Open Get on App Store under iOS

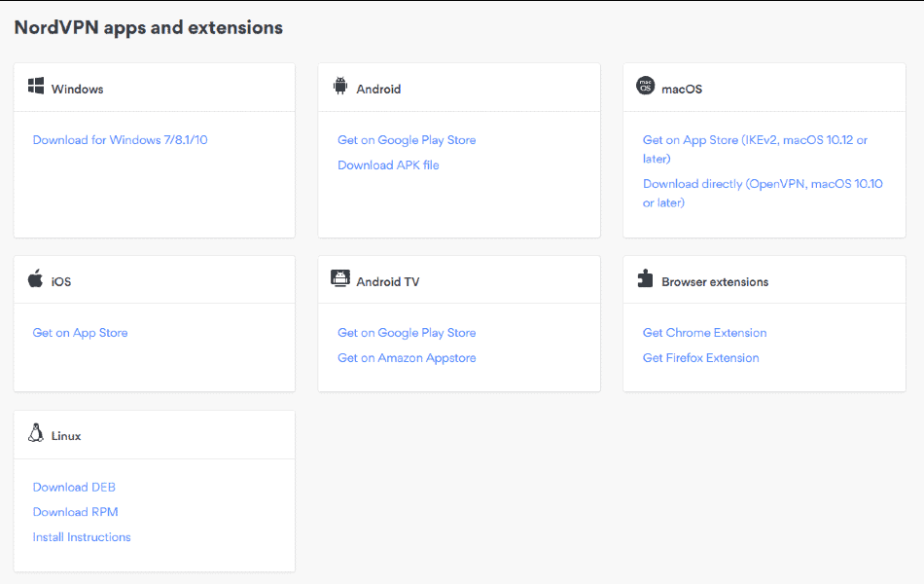coord(80,333)
